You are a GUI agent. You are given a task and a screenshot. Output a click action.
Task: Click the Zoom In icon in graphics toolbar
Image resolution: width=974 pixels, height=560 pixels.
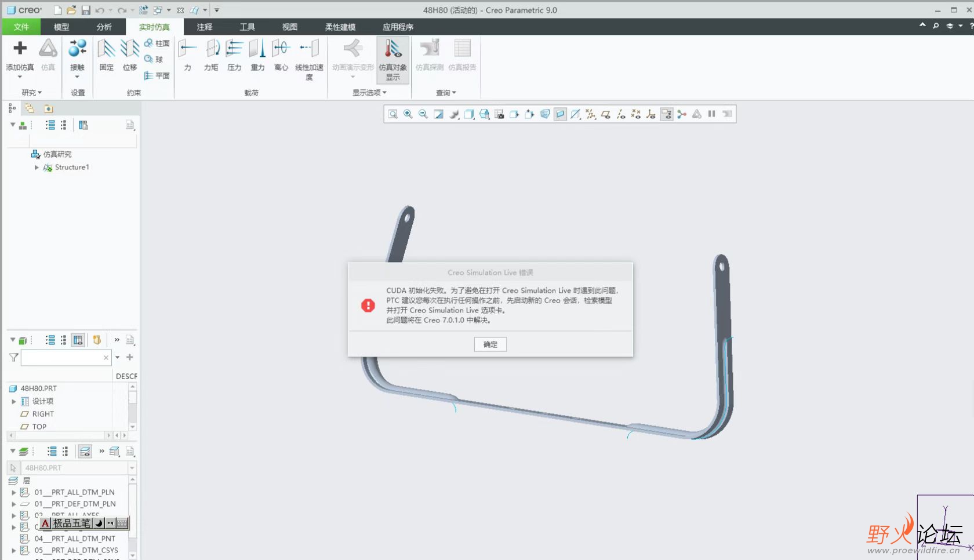click(x=408, y=114)
